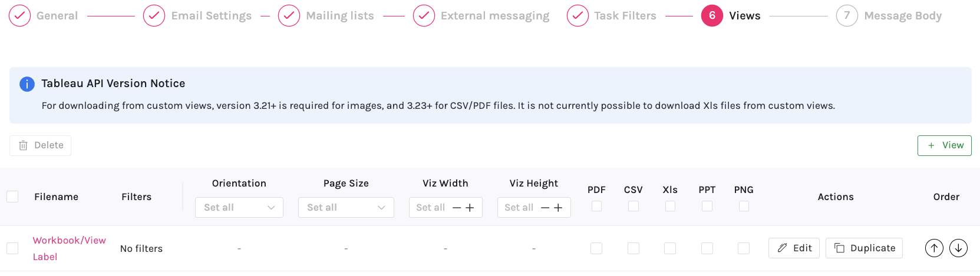Viewport: 980px width, 276px height.
Task: Toggle the PDF set-all checkbox in header
Action: [x=596, y=206]
